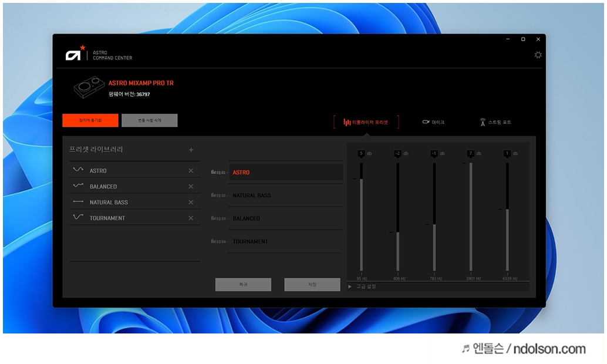
Task: Click the orange sync-to-device button
Action: [x=90, y=120]
